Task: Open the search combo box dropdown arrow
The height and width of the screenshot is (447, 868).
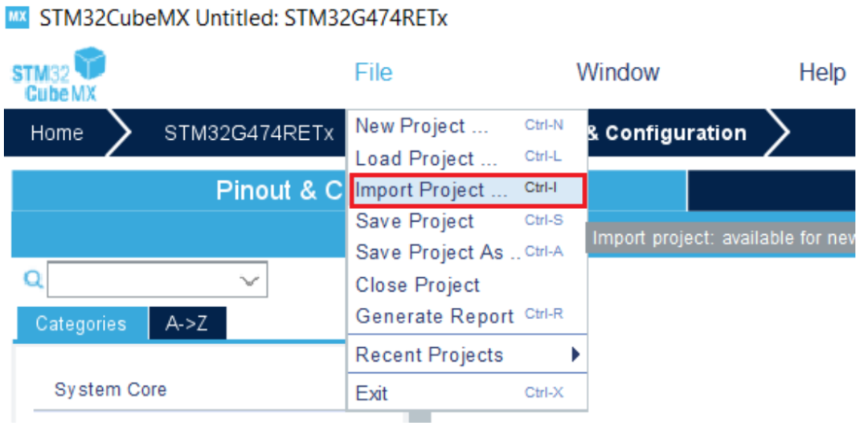Action: coord(252,281)
